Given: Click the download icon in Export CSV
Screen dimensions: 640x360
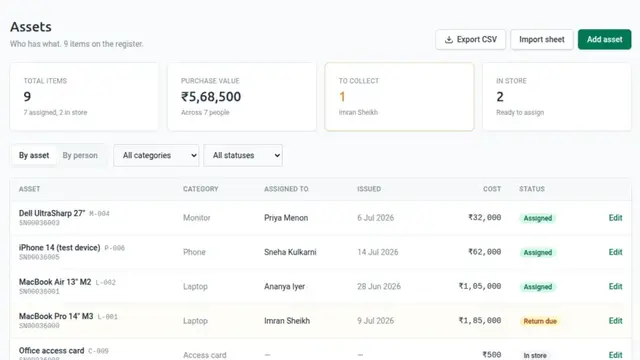Looking at the screenshot, I should 449,40.
